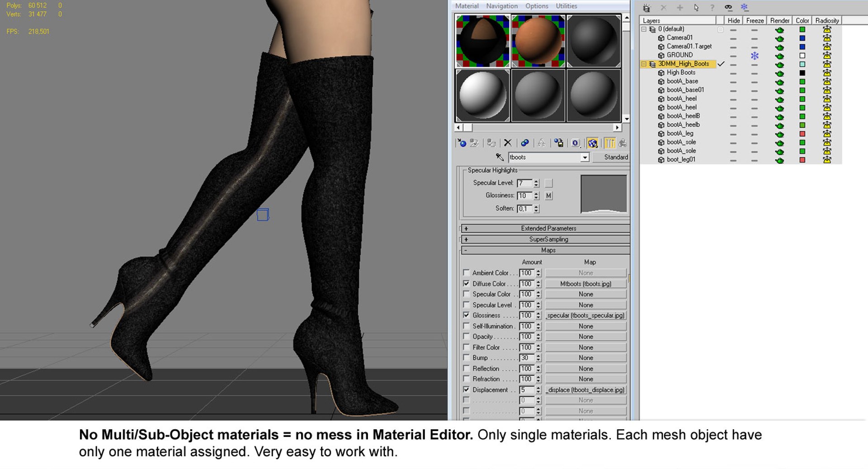Open the tboots_displace.jpg displacement map button
Viewport: 868px width, 469px height.
coord(585,390)
